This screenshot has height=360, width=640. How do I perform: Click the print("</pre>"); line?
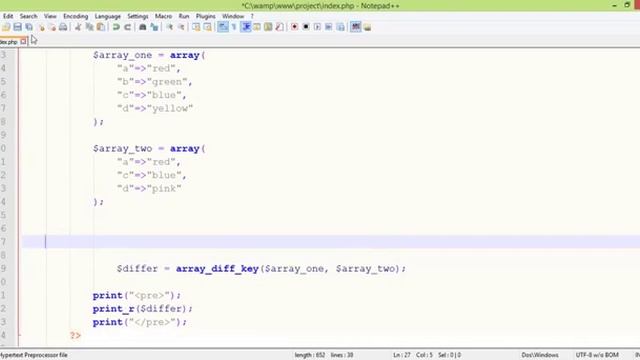click(x=140, y=322)
